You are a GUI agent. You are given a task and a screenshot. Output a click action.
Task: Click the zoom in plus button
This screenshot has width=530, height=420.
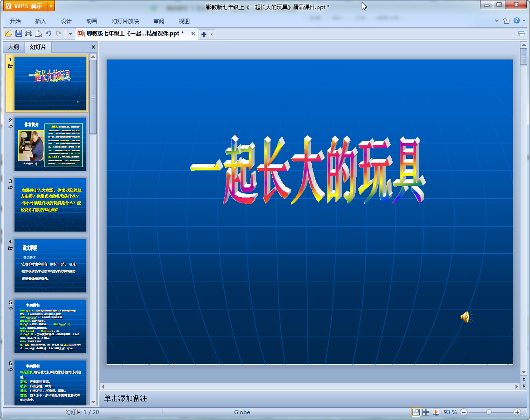pos(517,412)
